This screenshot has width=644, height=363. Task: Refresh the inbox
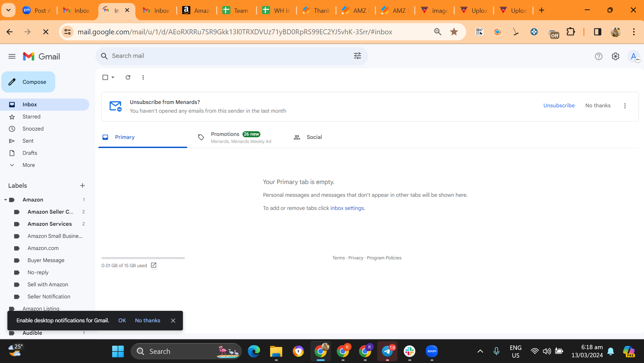pyautogui.click(x=128, y=77)
